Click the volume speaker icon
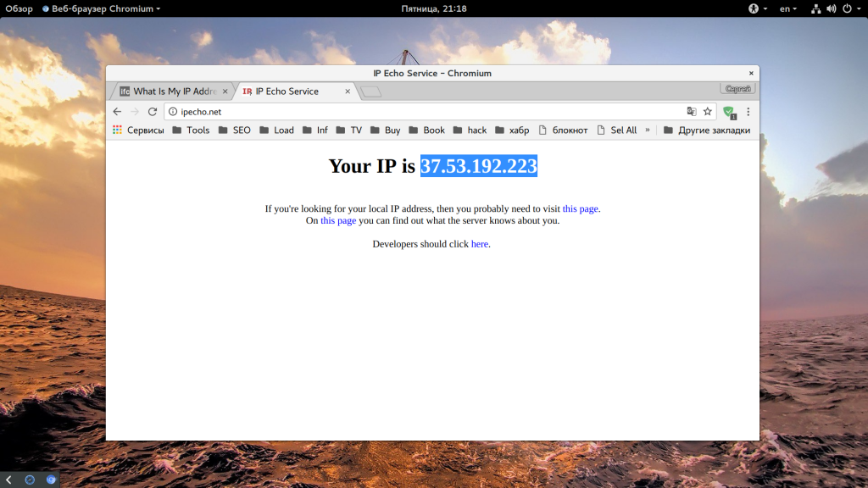Image resolution: width=868 pixels, height=488 pixels. (x=832, y=8)
